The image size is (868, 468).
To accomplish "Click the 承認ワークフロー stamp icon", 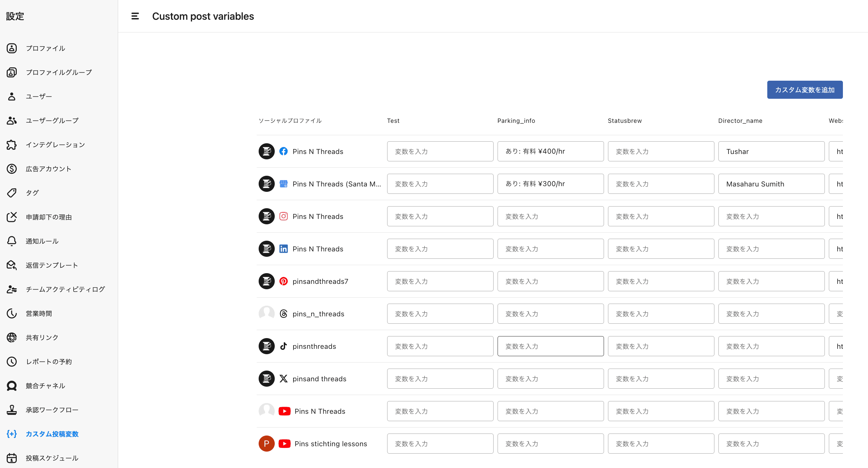I will (12, 410).
